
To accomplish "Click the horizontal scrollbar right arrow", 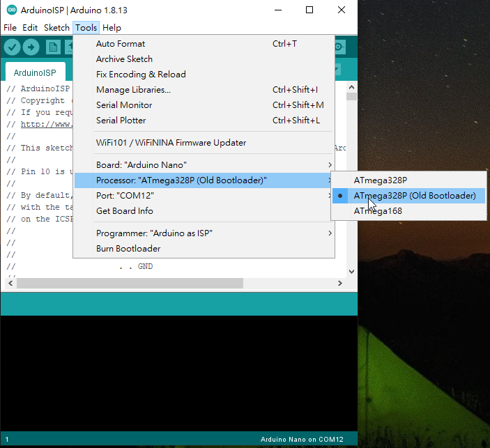I will 339,284.
